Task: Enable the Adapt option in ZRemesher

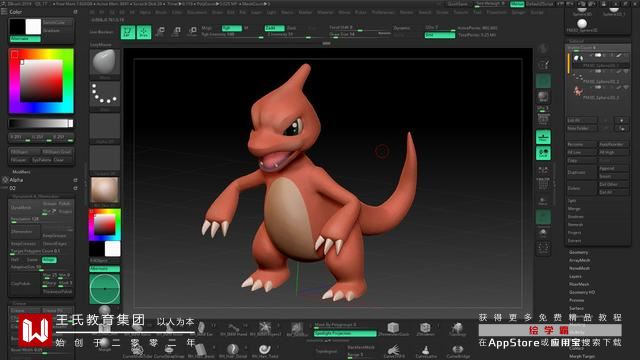Action: 49,260
